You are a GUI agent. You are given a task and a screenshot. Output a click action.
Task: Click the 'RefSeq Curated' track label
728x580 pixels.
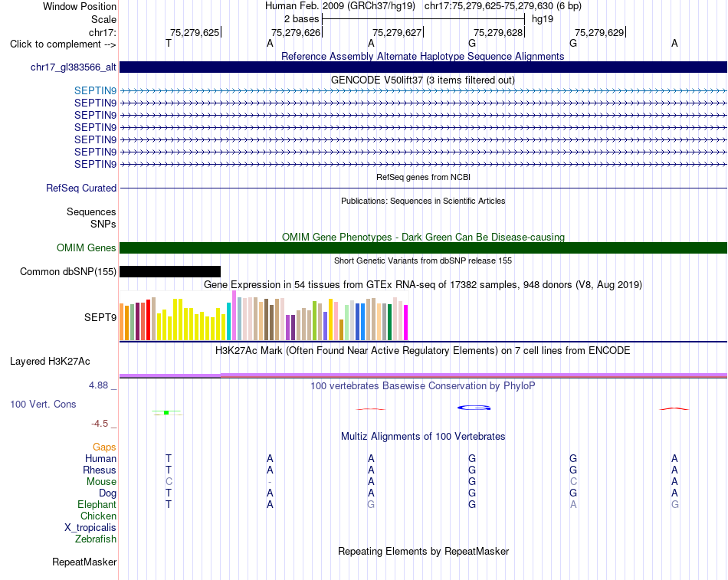(x=80, y=188)
